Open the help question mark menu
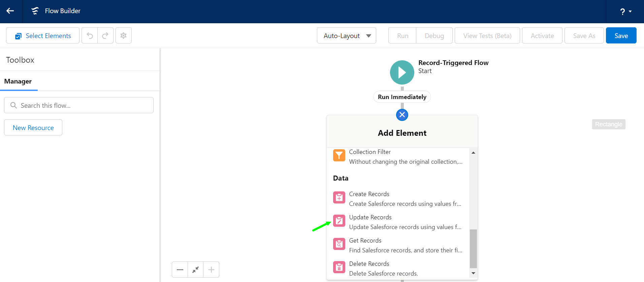644x282 pixels. tap(625, 11)
